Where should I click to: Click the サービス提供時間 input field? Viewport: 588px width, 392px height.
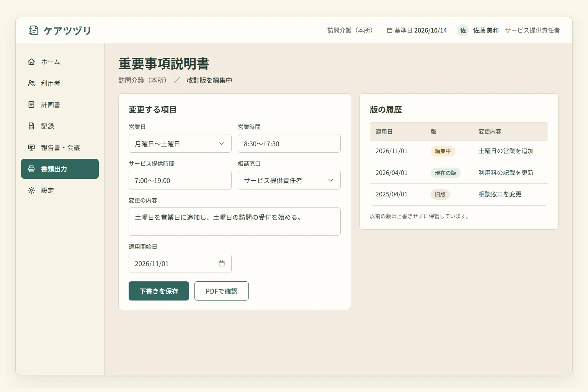(180, 180)
